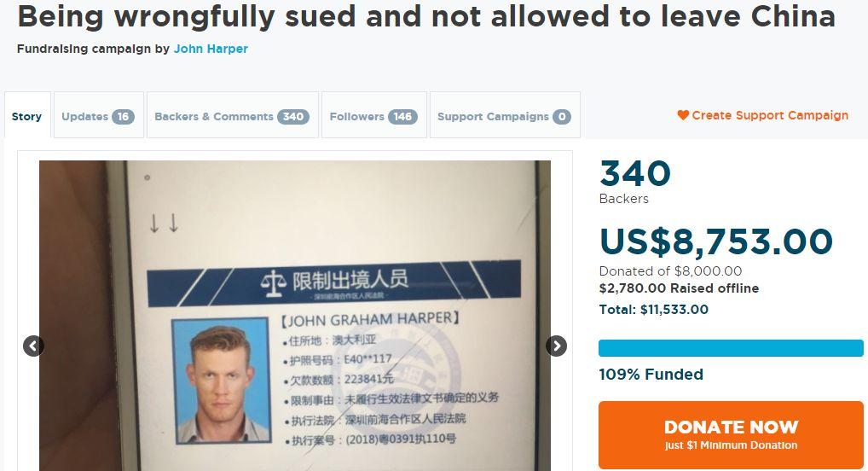Image resolution: width=868 pixels, height=471 pixels.
Task: Click Create Support Campaign link
Action: (763, 115)
